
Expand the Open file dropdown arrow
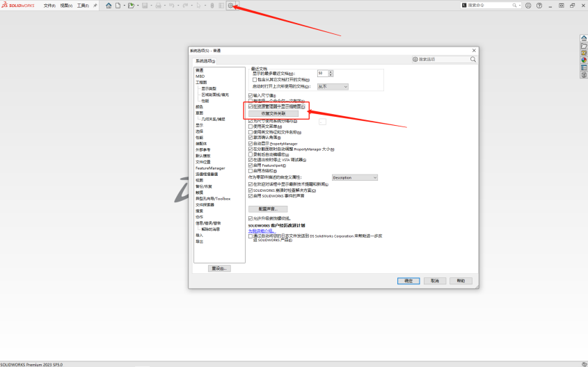click(138, 6)
